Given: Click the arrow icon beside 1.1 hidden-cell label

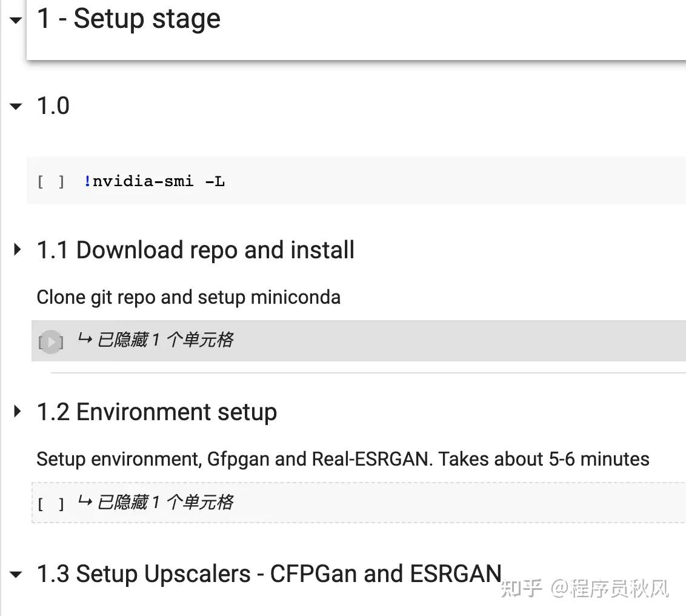Looking at the screenshot, I should (85, 340).
